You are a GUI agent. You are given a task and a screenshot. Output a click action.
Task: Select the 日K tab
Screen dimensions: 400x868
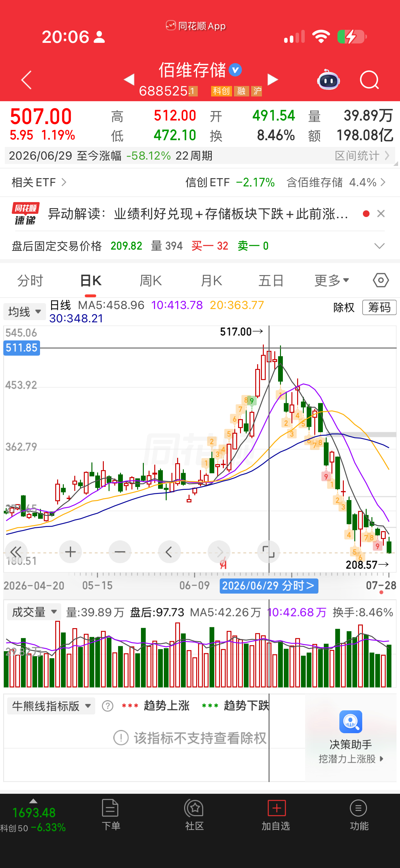point(91,280)
